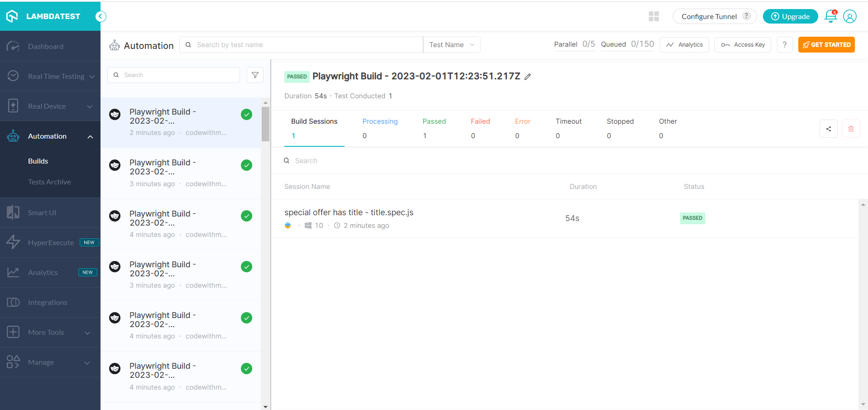This screenshot has width=868, height=410.
Task: Open the build list filter icon
Action: click(255, 75)
